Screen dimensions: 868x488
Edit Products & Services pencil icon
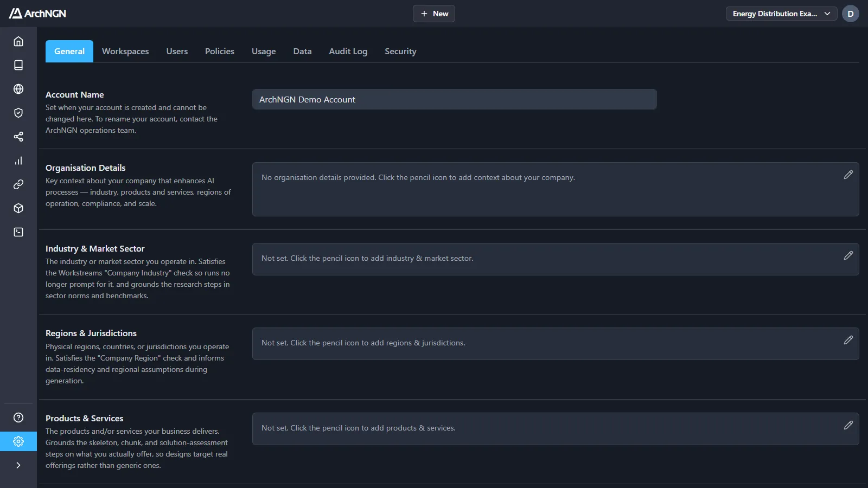point(848,425)
